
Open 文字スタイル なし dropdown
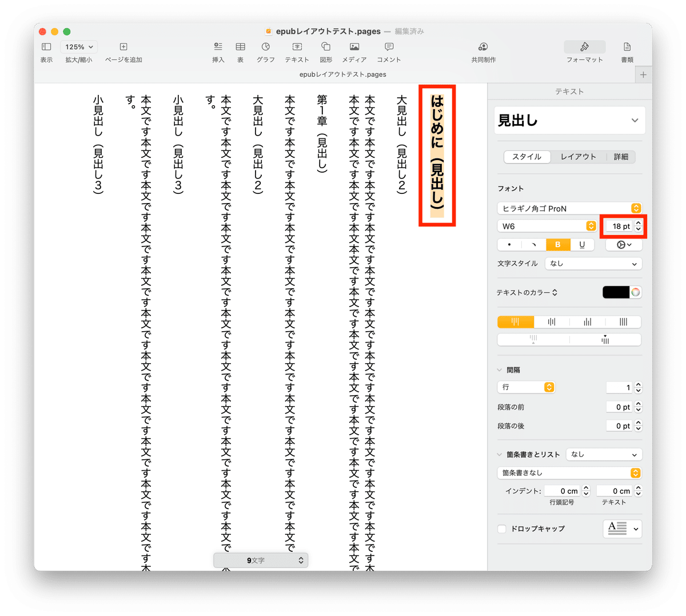(593, 264)
